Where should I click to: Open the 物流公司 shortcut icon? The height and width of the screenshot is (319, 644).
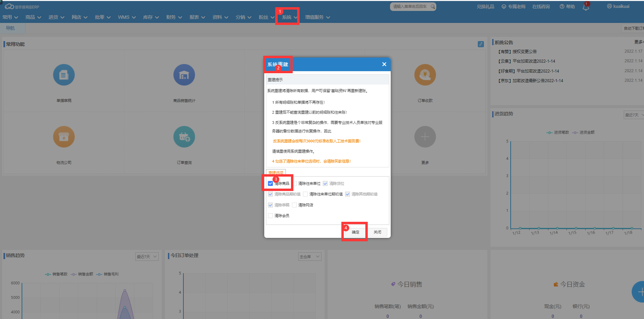click(x=64, y=137)
